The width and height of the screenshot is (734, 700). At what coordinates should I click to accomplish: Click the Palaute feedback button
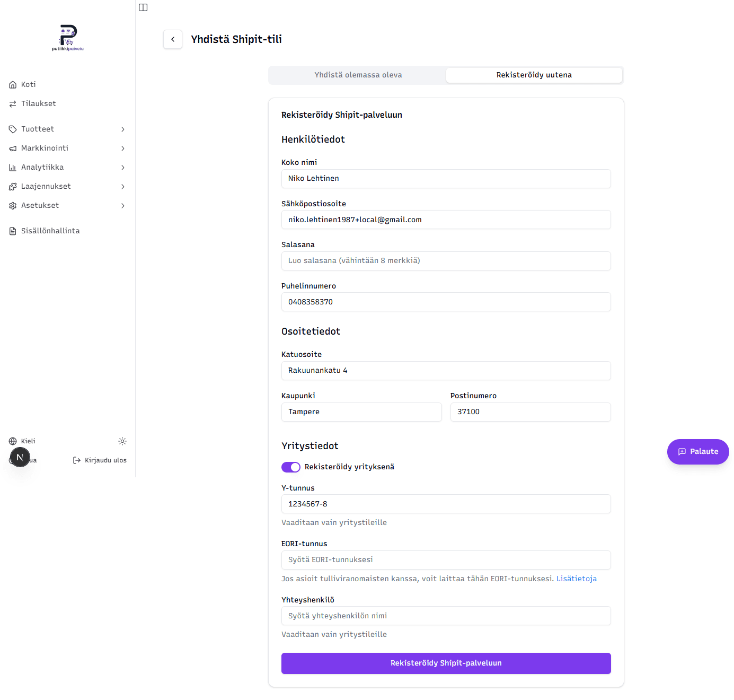(698, 452)
